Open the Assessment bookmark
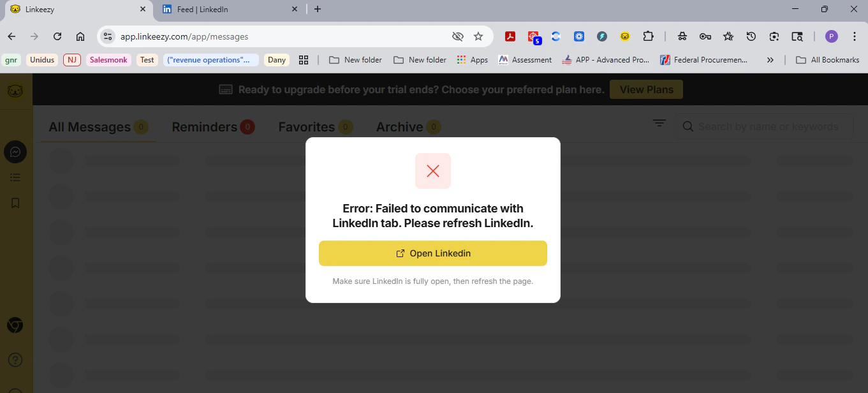868x393 pixels. point(524,60)
